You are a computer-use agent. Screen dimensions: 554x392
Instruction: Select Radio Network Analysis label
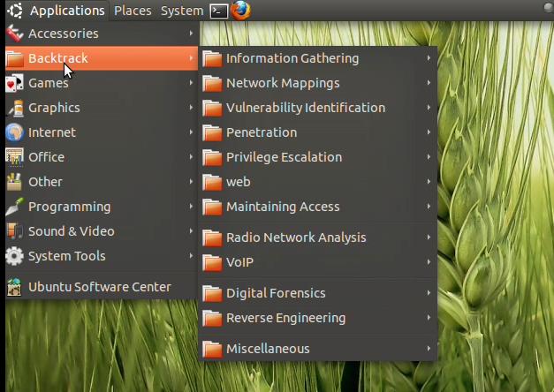296,237
